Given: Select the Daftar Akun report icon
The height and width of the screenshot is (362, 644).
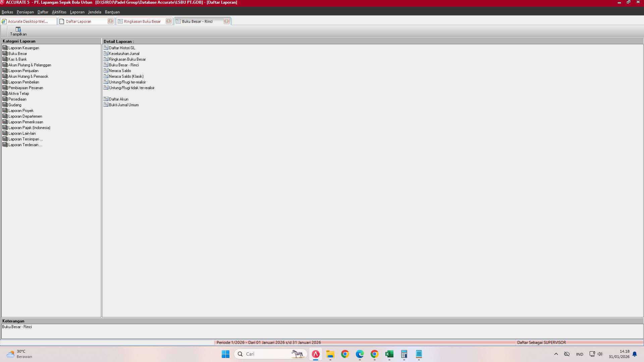Looking at the screenshot, I should point(106,99).
